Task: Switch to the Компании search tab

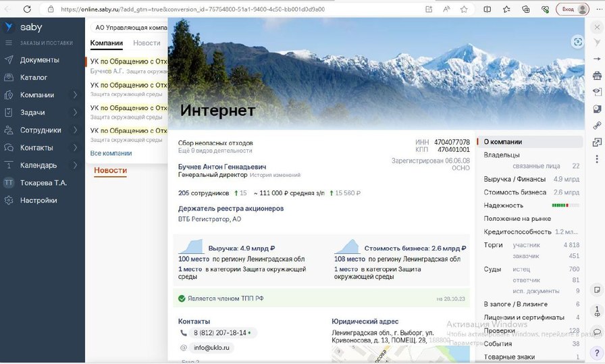Action: tap(107, 43)
